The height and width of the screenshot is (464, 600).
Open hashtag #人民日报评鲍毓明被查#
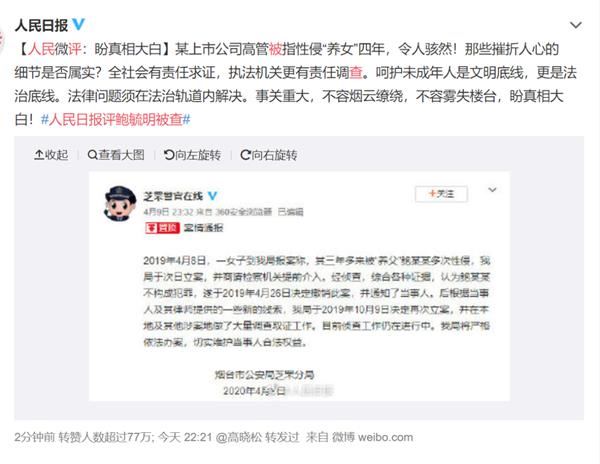[x=115, y=120]
